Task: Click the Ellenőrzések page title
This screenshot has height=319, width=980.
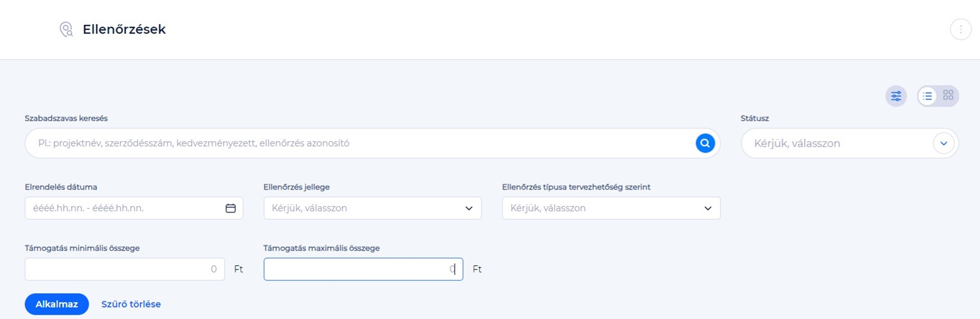Action: coord(124,29)
